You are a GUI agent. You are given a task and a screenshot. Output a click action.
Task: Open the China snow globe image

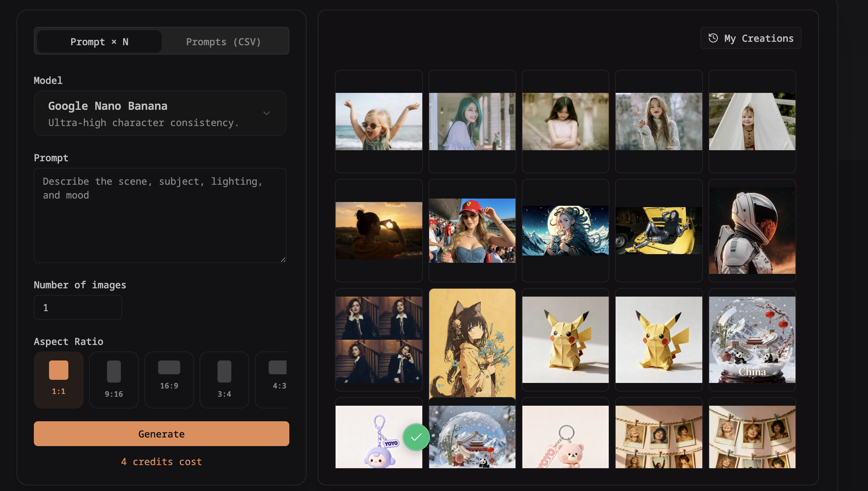click(x=752, y=340)
